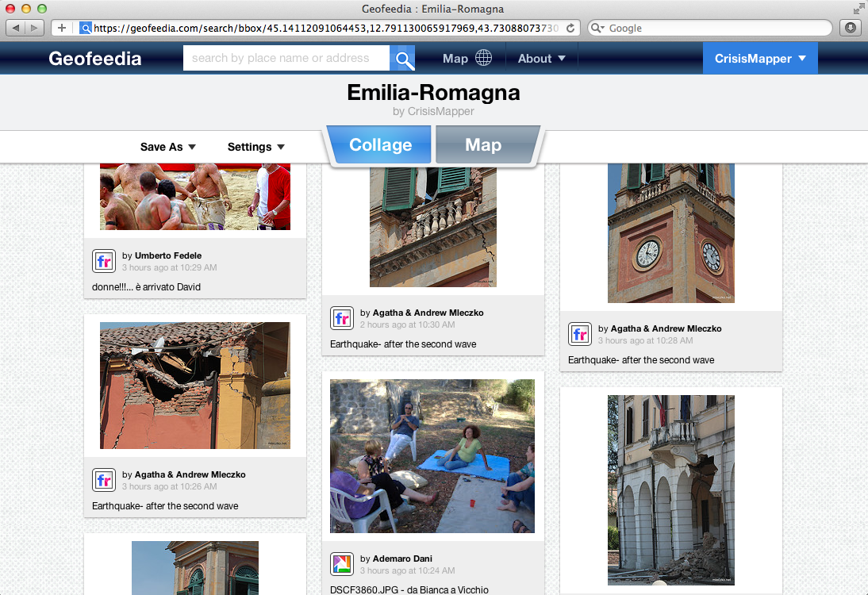The image size is (868, 595).
Task: Open Umberto Fedele author link
Action: point(167,255)
